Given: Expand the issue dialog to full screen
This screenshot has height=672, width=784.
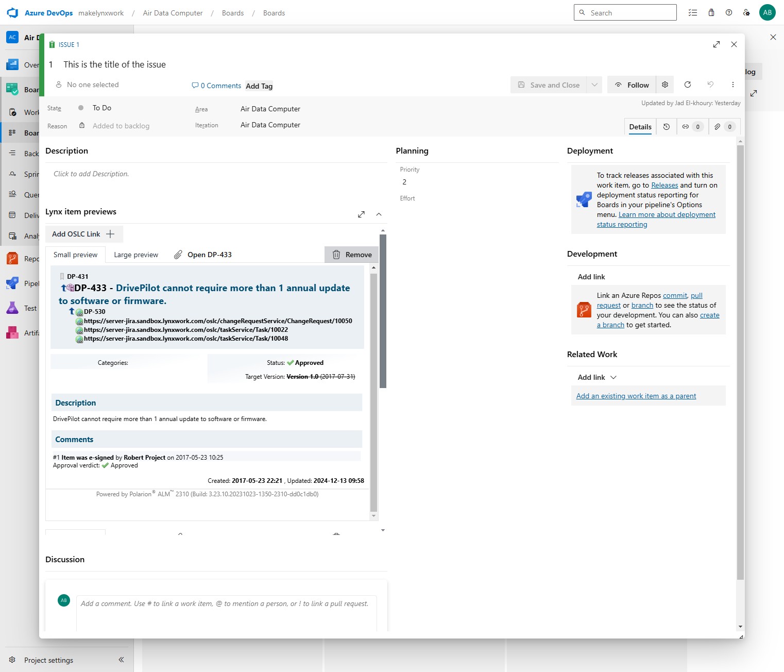Looking at the screenshot, I should (717, 44).
